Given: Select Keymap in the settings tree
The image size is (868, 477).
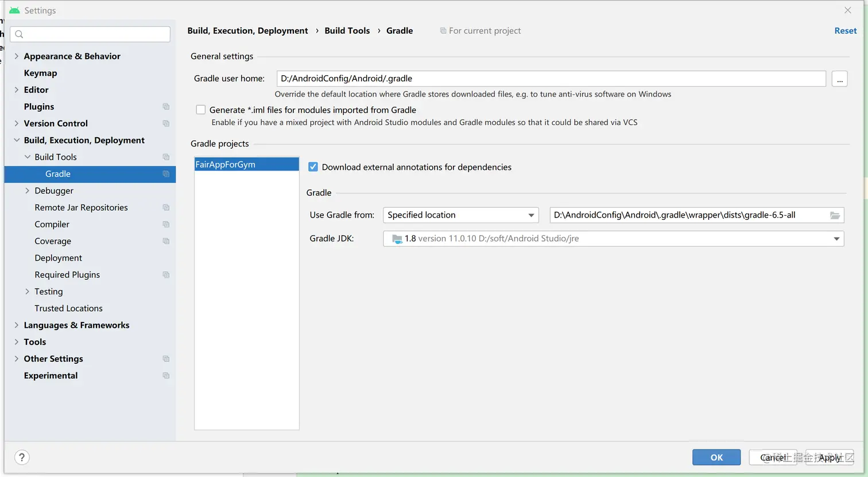Looking at the screenshot, I should pos(40,73).
